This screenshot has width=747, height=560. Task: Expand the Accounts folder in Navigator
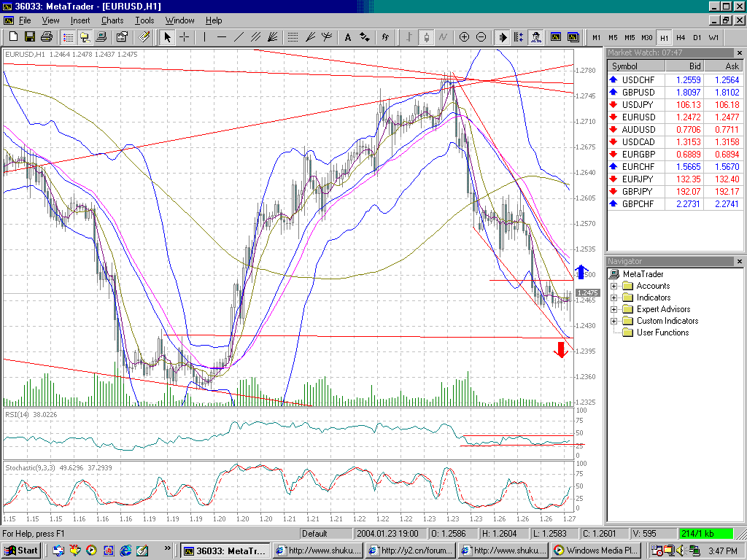[614, 286]
